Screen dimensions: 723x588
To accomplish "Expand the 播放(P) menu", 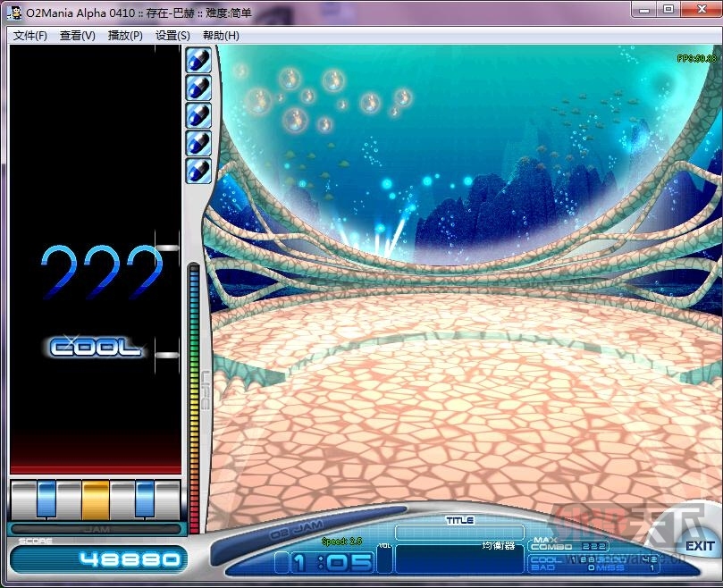I will click(125, 36).
